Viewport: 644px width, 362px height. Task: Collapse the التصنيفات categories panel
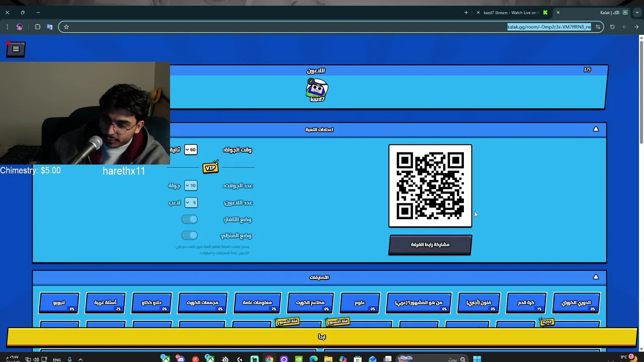596,277
